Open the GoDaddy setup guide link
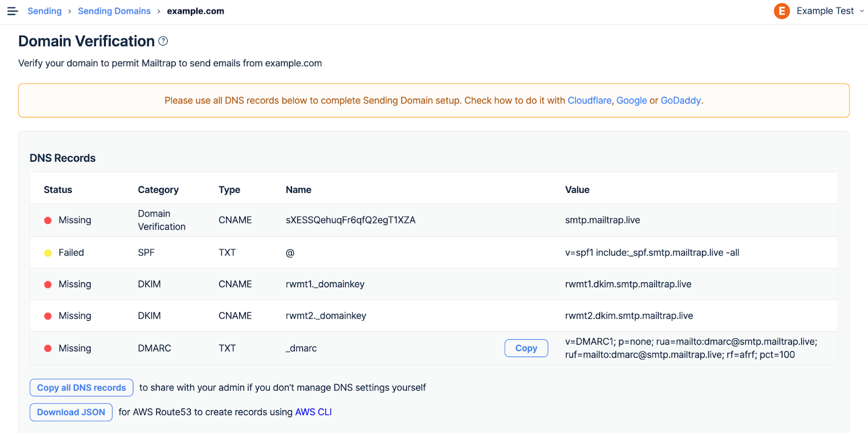 tap(680, 100)
